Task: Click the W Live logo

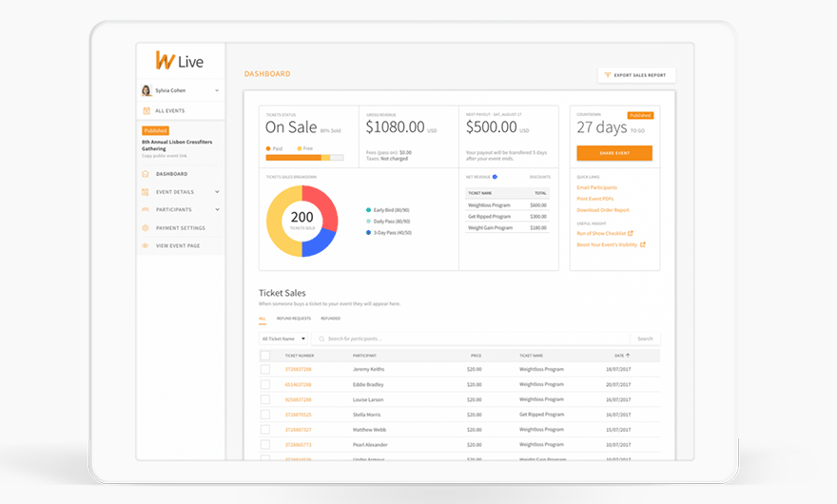Action: click(180, 62)
